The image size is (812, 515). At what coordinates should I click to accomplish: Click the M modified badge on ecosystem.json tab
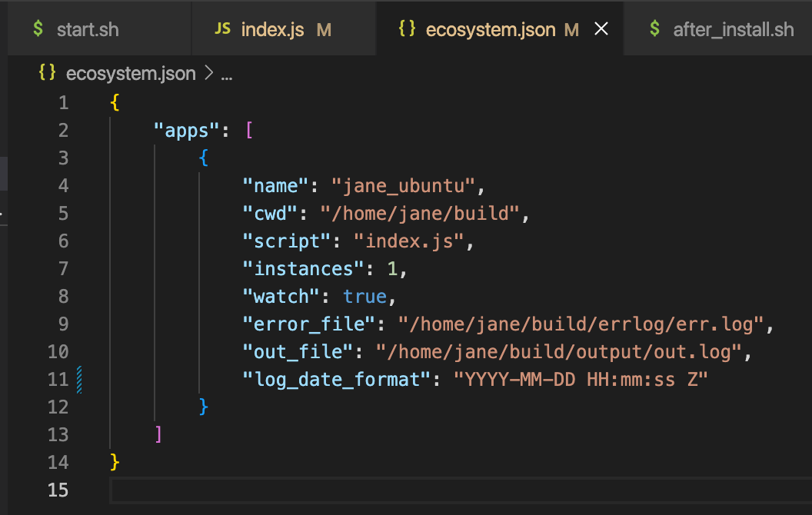571,30
